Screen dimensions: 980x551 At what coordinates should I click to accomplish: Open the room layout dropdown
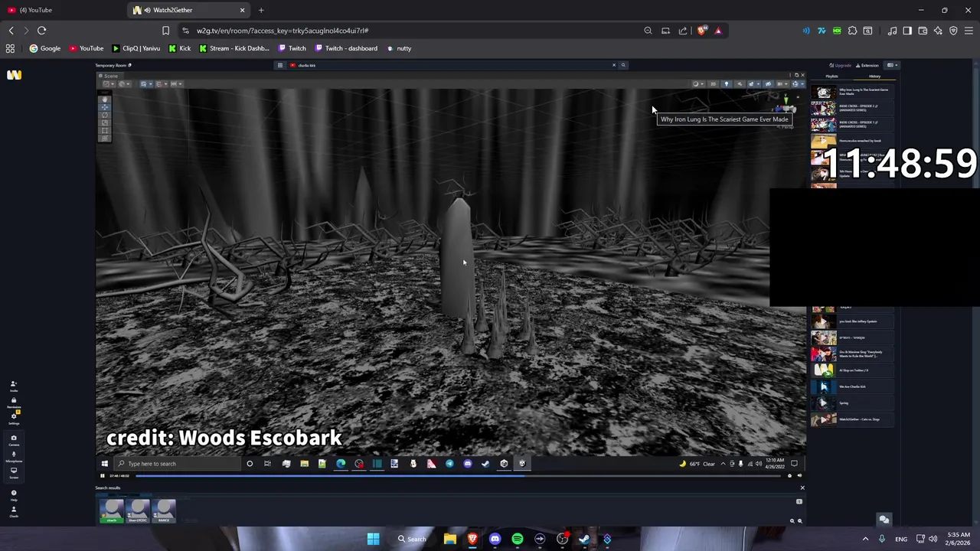(891, 65)
